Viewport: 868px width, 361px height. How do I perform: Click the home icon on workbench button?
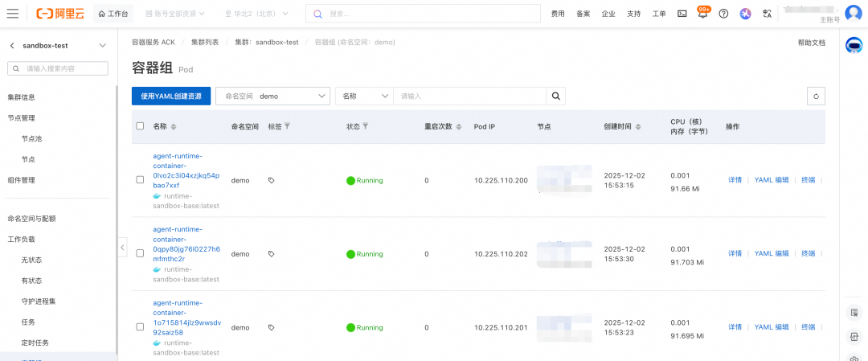coord(101,14)
